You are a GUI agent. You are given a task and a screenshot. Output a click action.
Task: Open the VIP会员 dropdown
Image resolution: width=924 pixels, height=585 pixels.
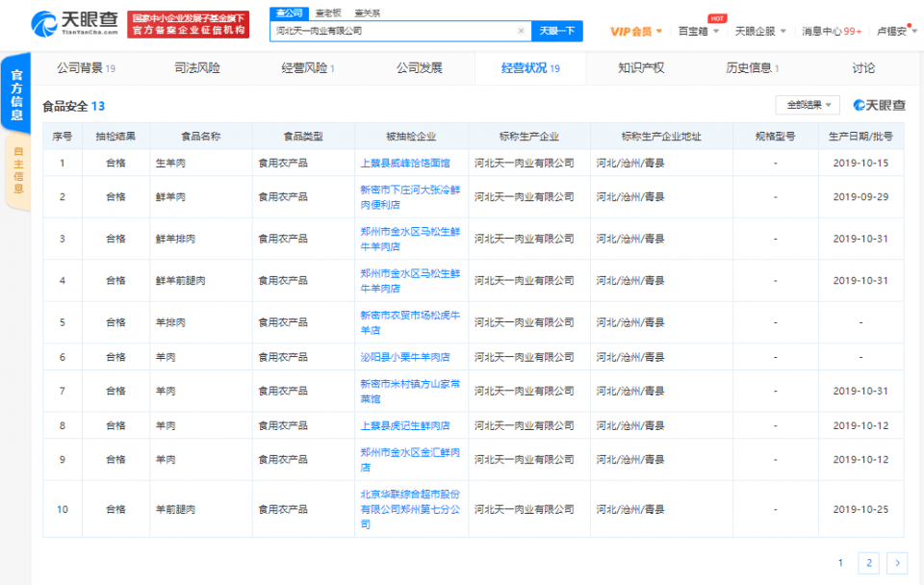point(636,31)
